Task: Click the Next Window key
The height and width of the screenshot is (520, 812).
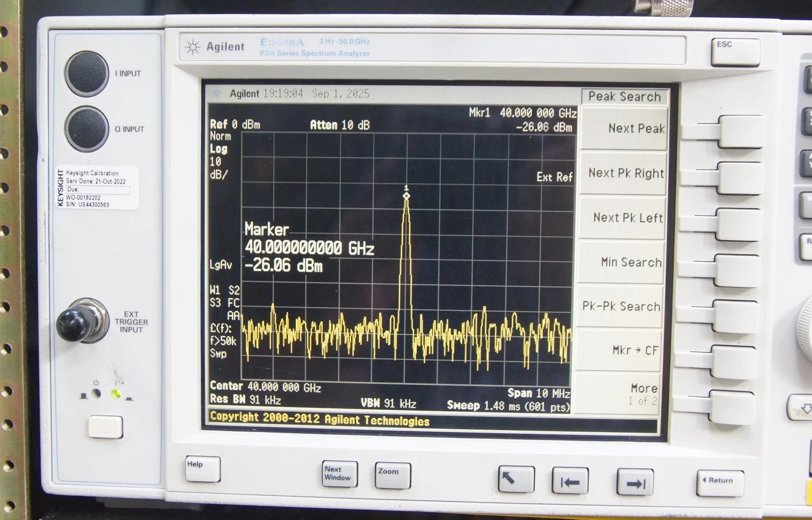Action: pyautogui.click(x=340, y=474)
